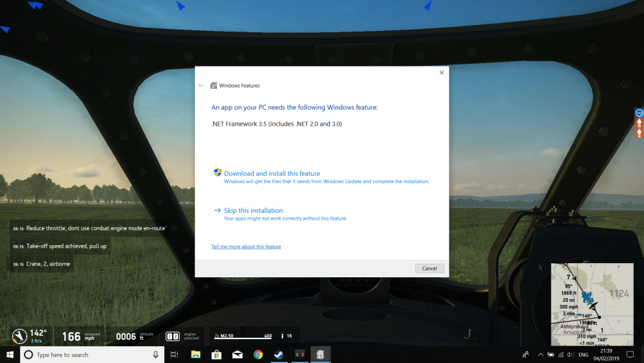Image resolution: width=644 pixels, height=363 pixels.
Task: Click the Cortana circle icon in search box
Action: (x=28, y=355)
